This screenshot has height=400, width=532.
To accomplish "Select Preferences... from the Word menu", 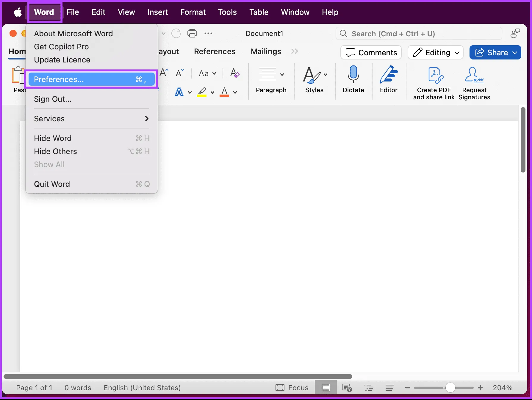I will point(91,79).
